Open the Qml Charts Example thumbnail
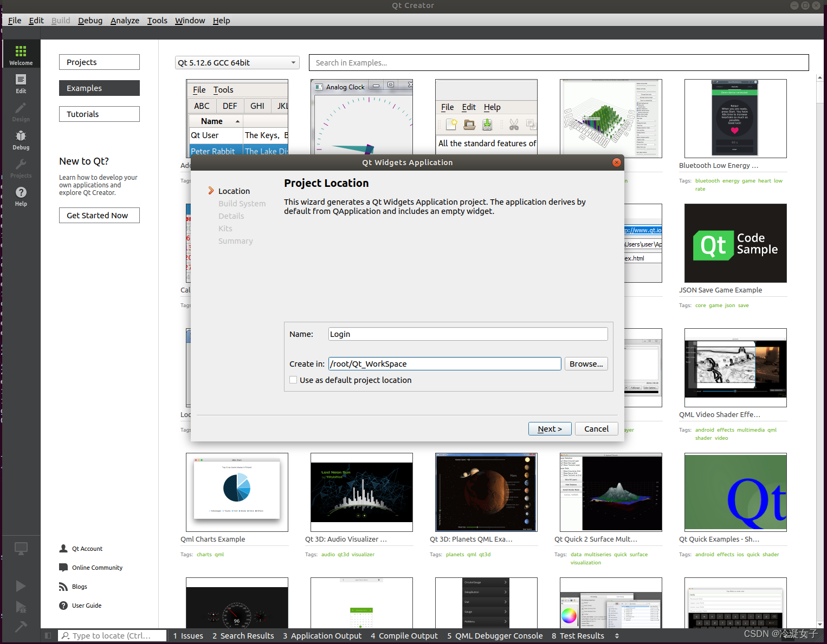827x644 pixels. click(237, 492)
